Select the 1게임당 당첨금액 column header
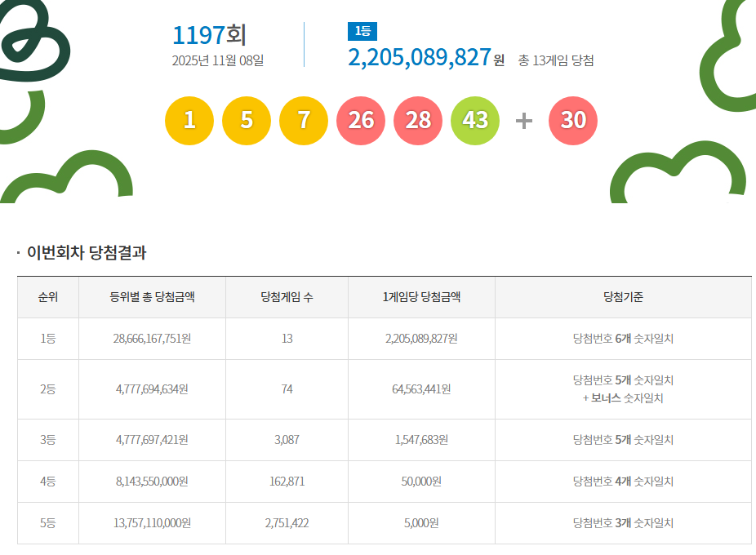The image size is (756, 555). click(421, 297)
